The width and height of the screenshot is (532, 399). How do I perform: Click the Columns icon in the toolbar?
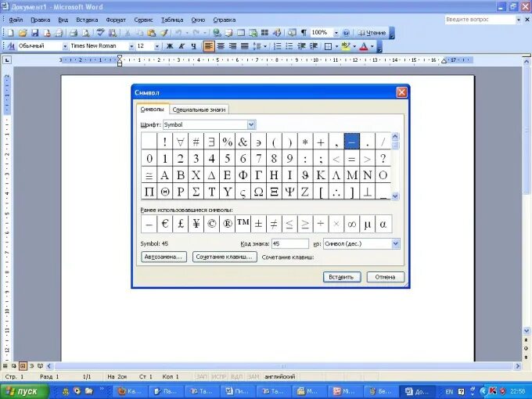264,33
